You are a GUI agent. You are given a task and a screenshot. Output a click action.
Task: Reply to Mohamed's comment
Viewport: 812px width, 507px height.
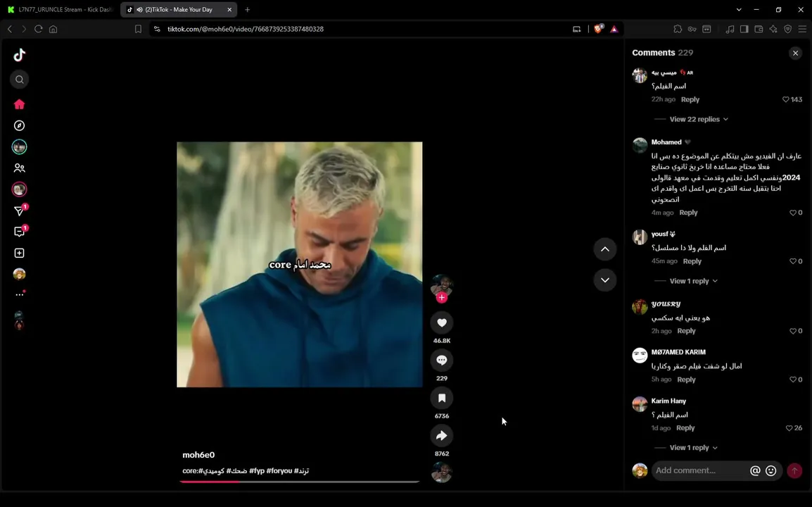coord(688,213)
